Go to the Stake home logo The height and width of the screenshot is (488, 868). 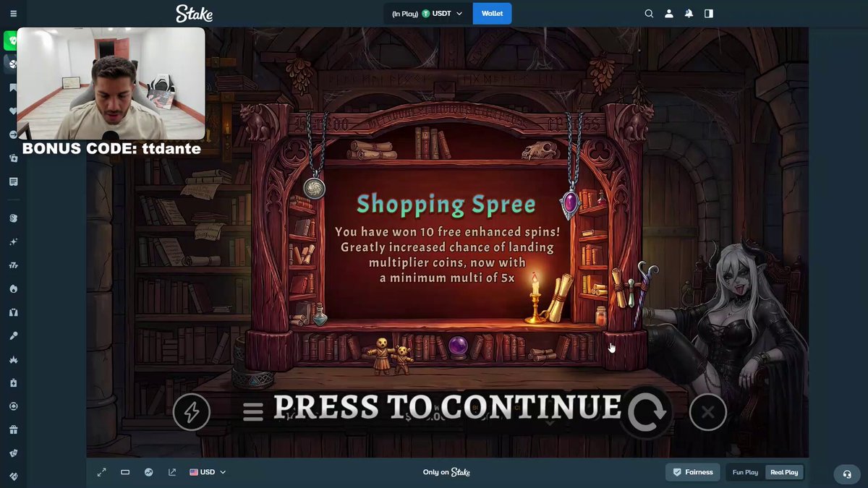click(x=194, y=14)
